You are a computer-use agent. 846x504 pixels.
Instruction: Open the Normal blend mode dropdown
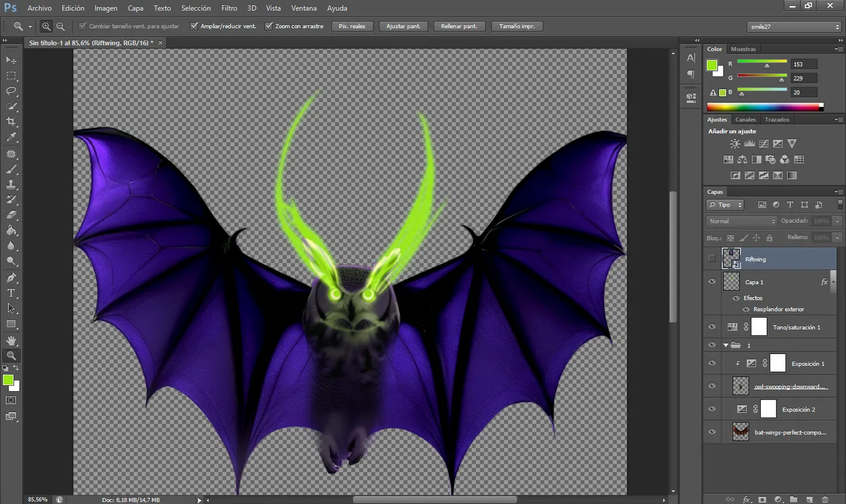742,221
